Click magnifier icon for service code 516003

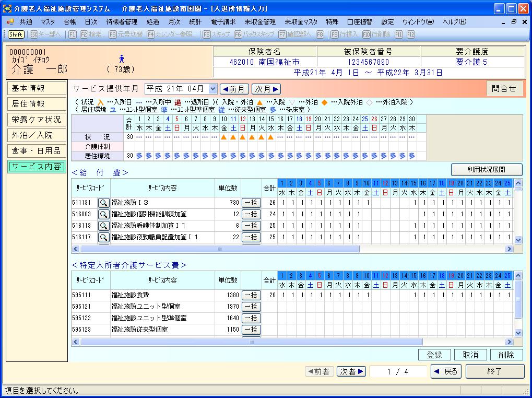coord(104,214)
